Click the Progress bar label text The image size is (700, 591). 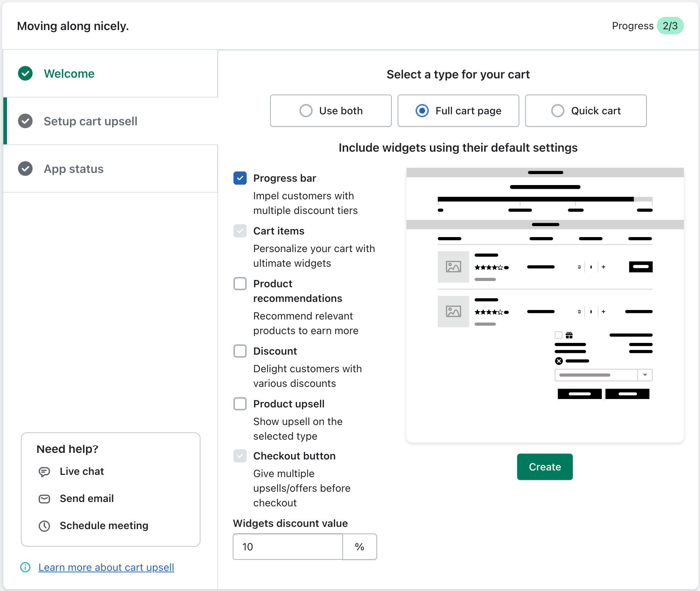pos(285,178)
